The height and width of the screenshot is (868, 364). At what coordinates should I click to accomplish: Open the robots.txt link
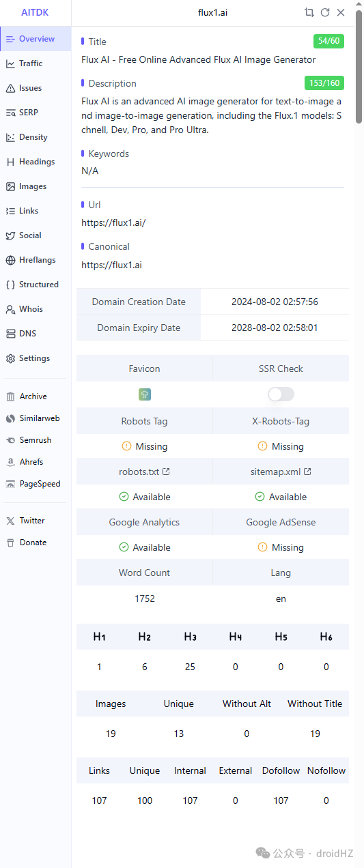point(144,472)
